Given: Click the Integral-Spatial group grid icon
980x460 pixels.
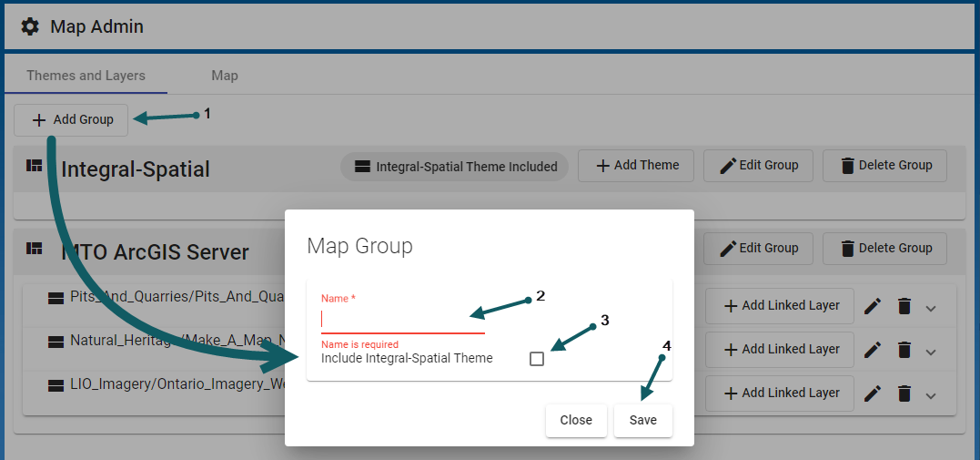Looking at the screenshot, I should pos(35,166).
